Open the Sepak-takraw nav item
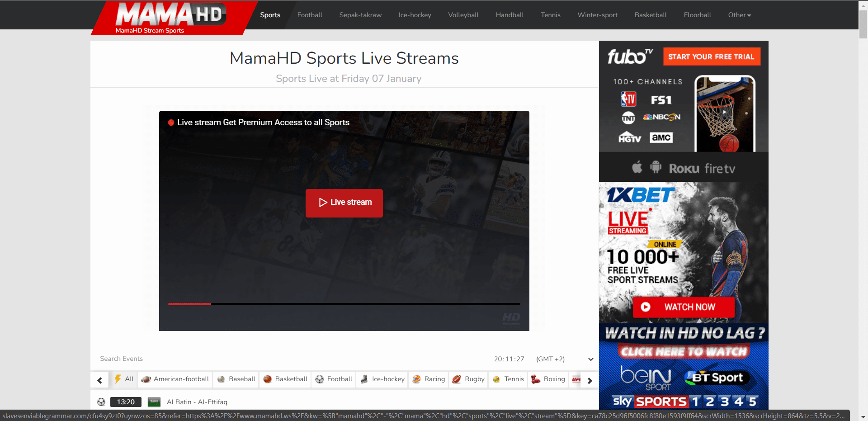 coord(360,15)
